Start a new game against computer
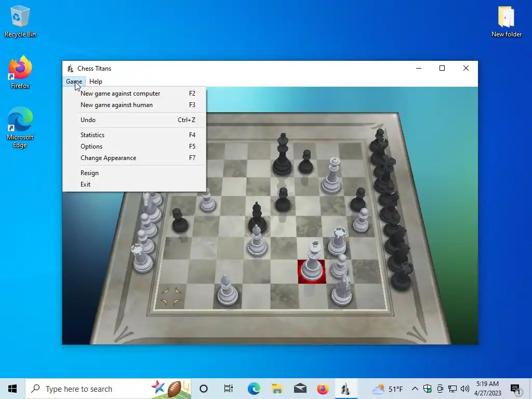 pyautogui.click(x=134, y=94)
